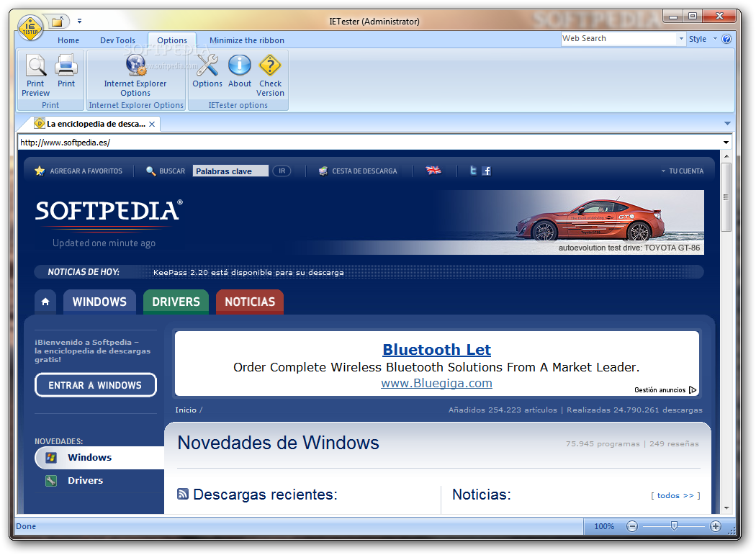Select Drivers in the Novedades sidebar
This screenshot has height=555, width=756.
click(x=86, y=480)
